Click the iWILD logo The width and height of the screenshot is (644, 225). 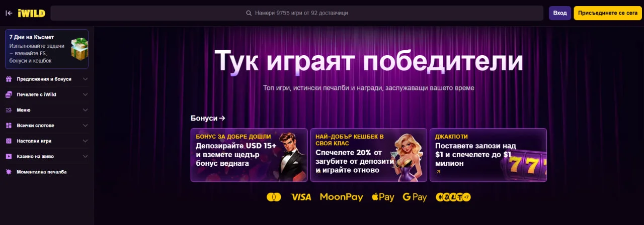pyautogui.click(x=31, y=13)
